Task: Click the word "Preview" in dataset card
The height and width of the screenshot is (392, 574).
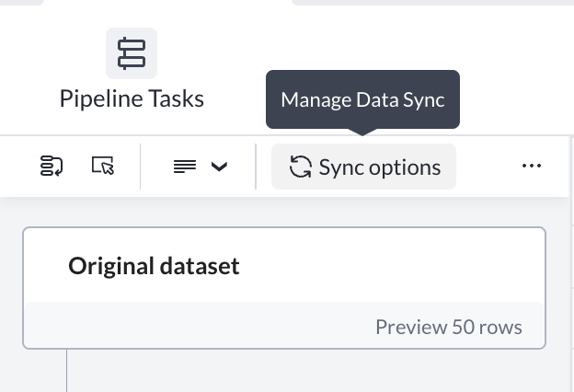Action: (x=409, y=327)
